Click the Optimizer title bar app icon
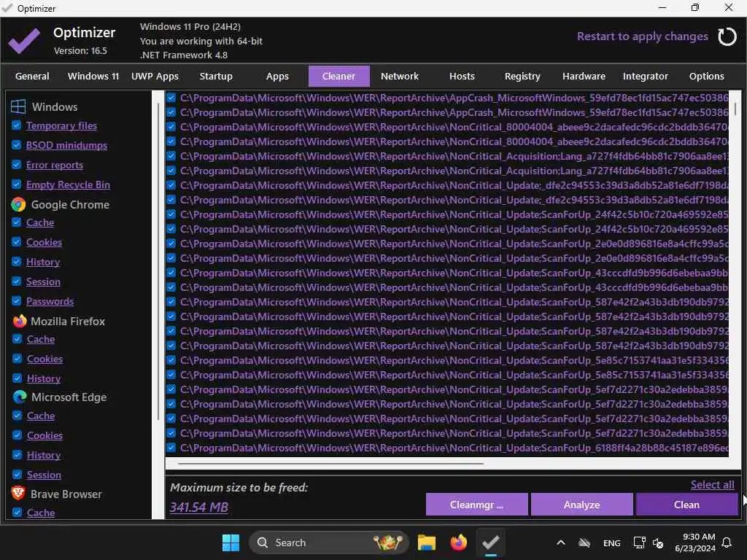747x560 pixels. [7, 8]
